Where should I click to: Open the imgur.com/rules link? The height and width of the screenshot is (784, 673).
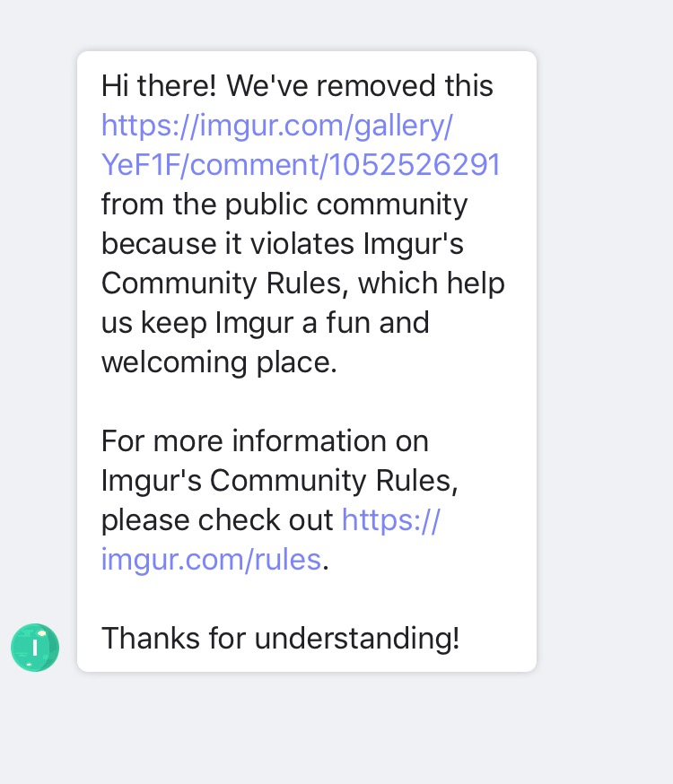[211, 559]
